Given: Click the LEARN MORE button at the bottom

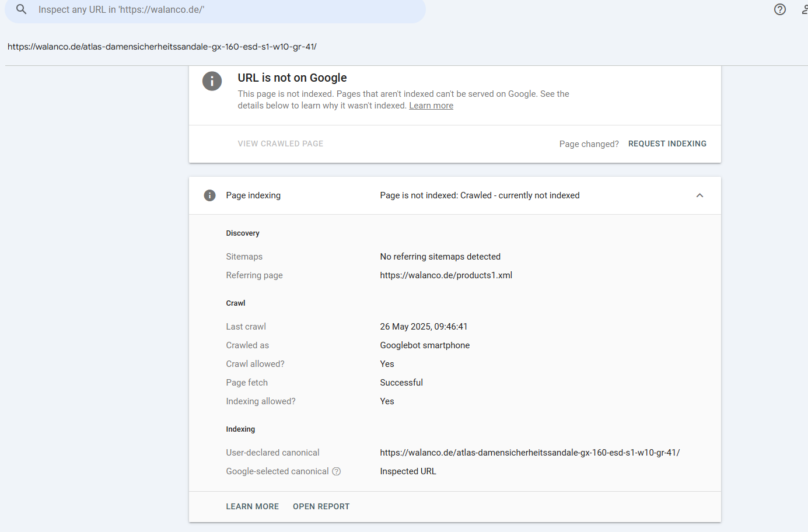Looking at the screenshot, I should pos(253,506).
